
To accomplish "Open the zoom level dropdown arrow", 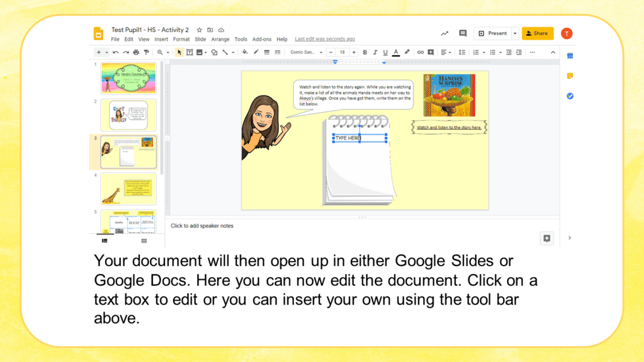I will pos(168,52).
